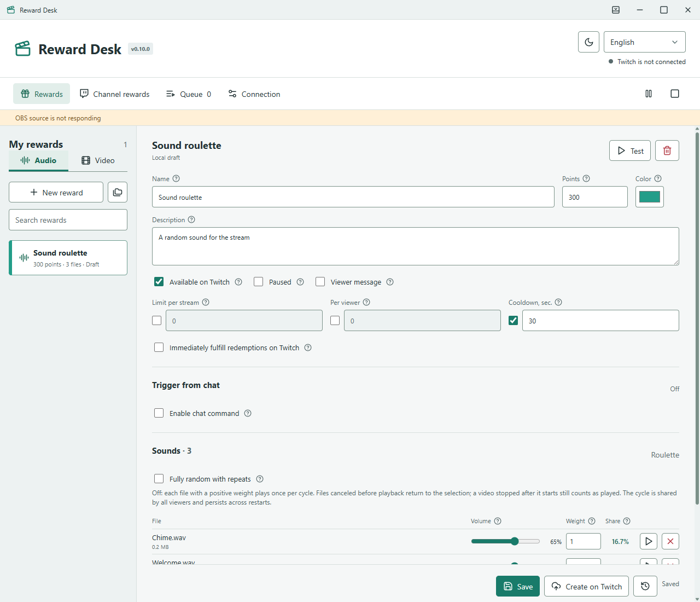
Task: Click the Test button
Action: pyautogui.click(x=630, y=150)
